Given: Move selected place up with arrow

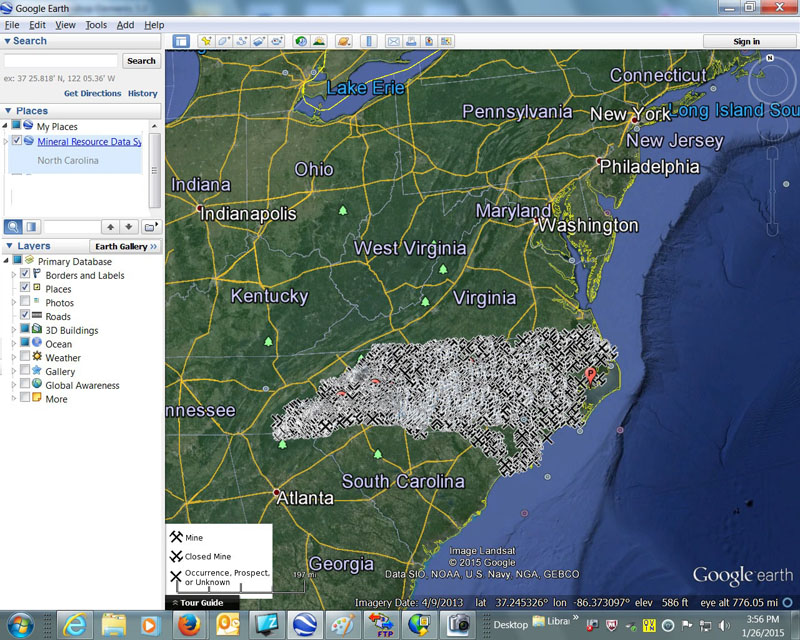Looking at the screenshot, I should [110, 227].
